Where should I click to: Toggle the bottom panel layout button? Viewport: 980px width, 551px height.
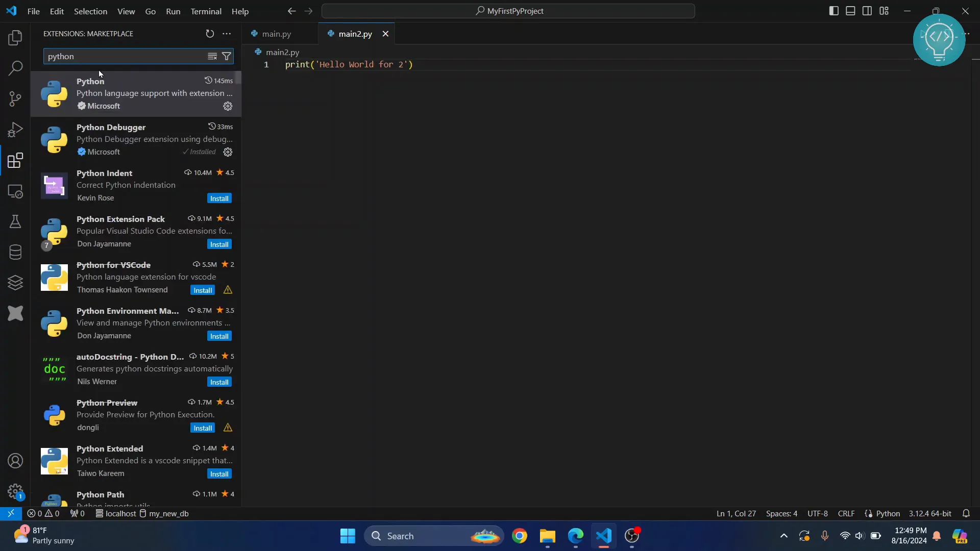pyautogui.click(x=850, y=11)
